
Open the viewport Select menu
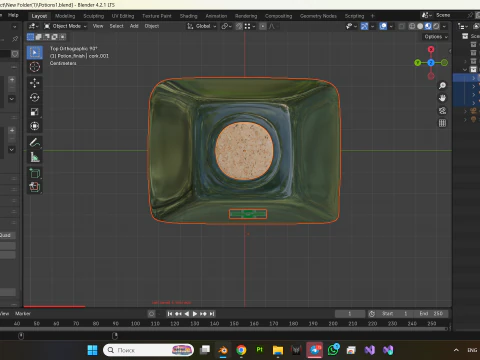(x=116, y=26)
